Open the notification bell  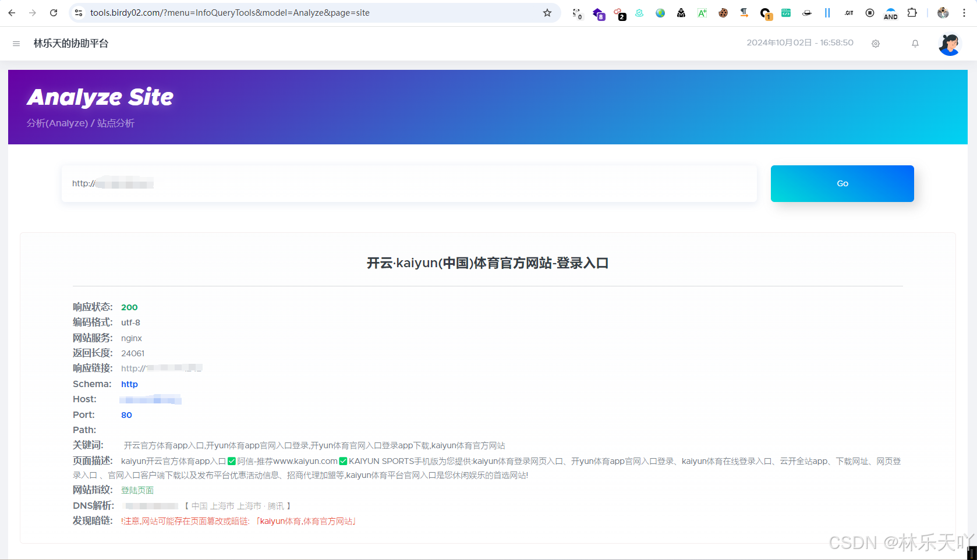915,44
